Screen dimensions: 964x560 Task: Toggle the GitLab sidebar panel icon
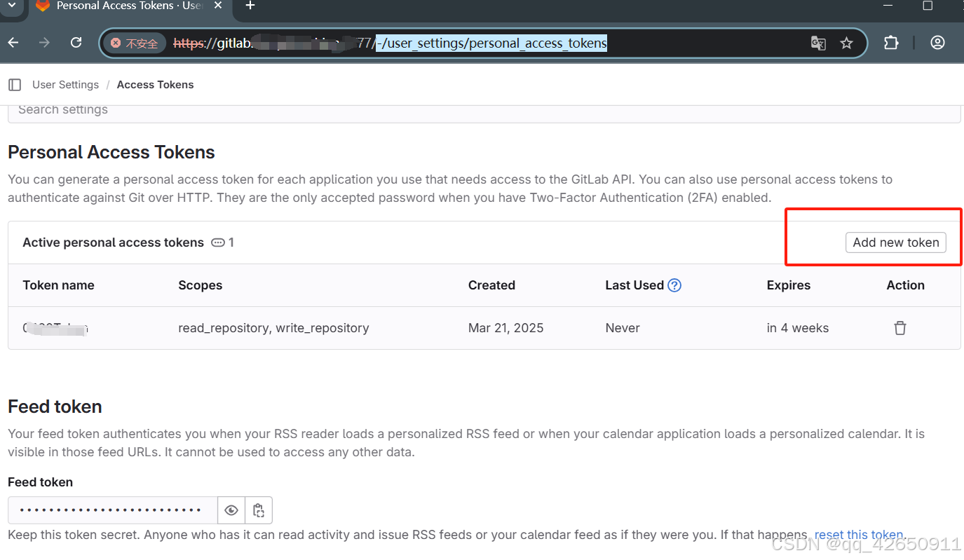tap(15, 84)
